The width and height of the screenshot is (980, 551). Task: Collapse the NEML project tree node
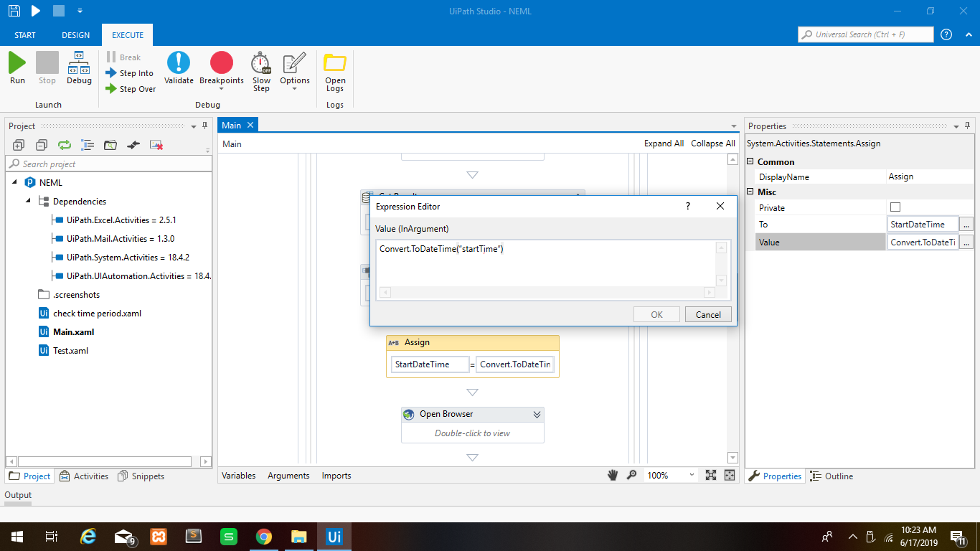pyautogui.click(x=16, y=182)
